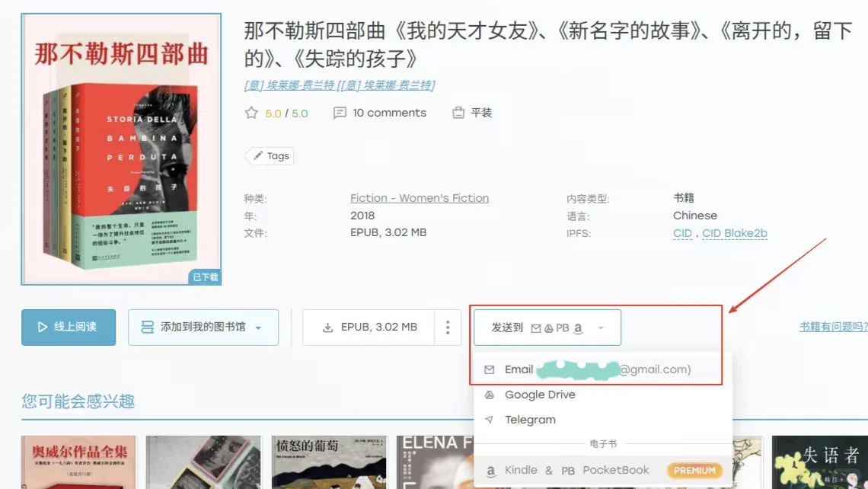This screenshot has height=489, width=868.
Task: Expand the 发送到 send-to dropdown
Action: coord(547,328)
